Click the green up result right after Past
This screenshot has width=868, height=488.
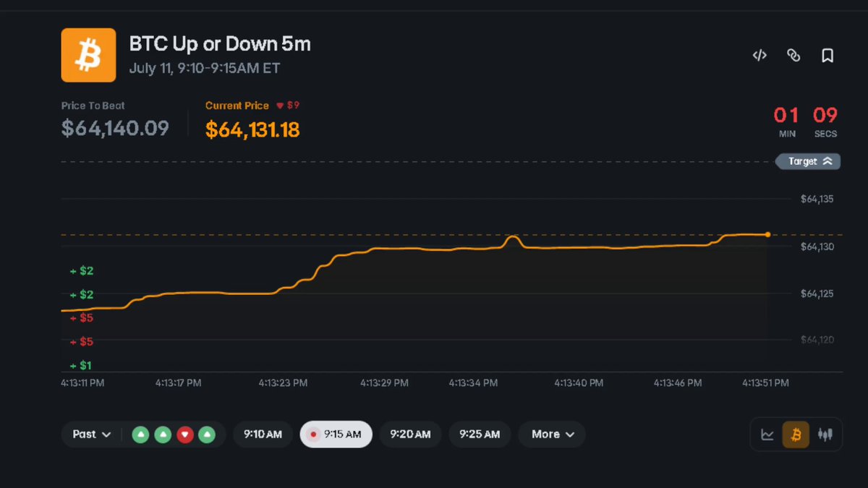tap(141, 435)
